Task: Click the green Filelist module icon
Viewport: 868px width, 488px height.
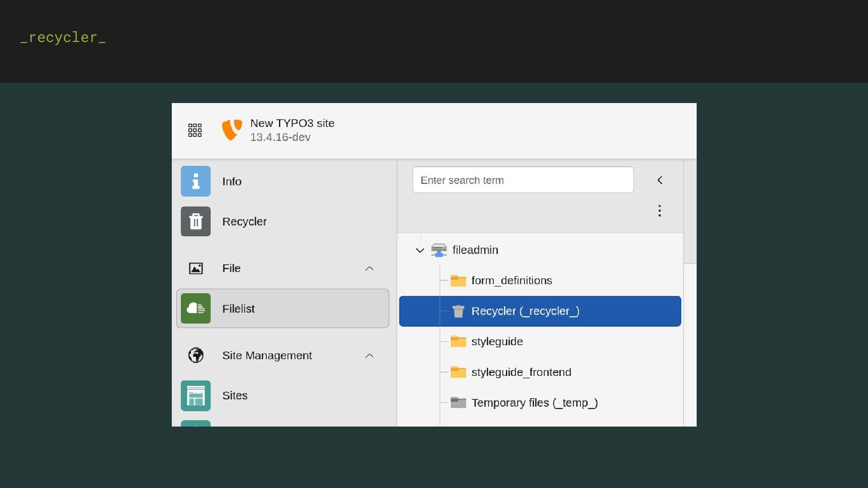Action: pyautogui.click(x=196, y=309)
